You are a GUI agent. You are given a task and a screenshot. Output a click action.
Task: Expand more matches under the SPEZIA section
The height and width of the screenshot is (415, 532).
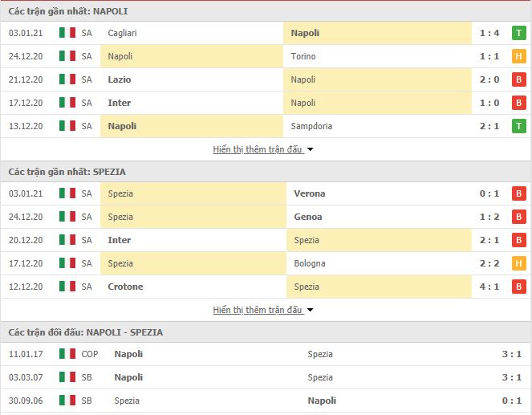click(258, 310)
